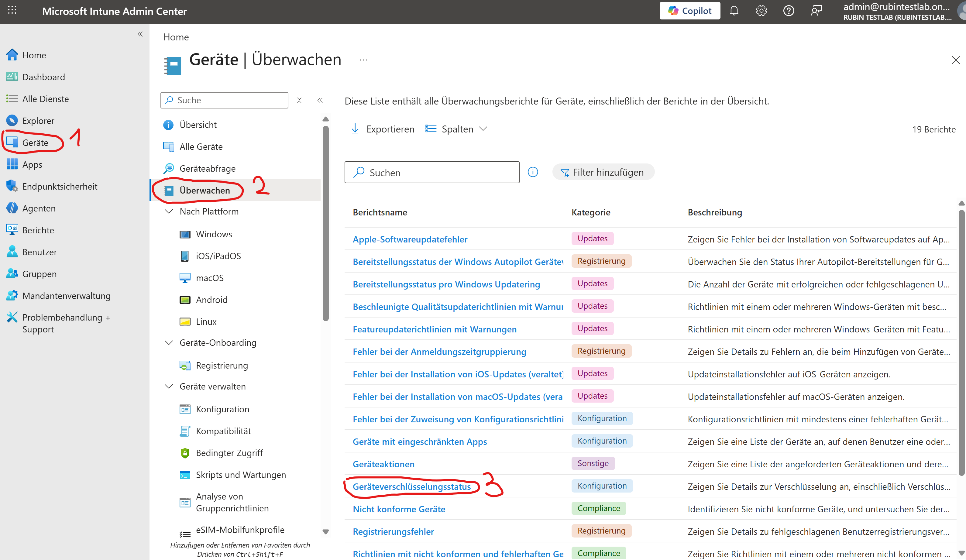
Task: Select Konfiguration under Geräte verwalten
Action: (222, 409)
